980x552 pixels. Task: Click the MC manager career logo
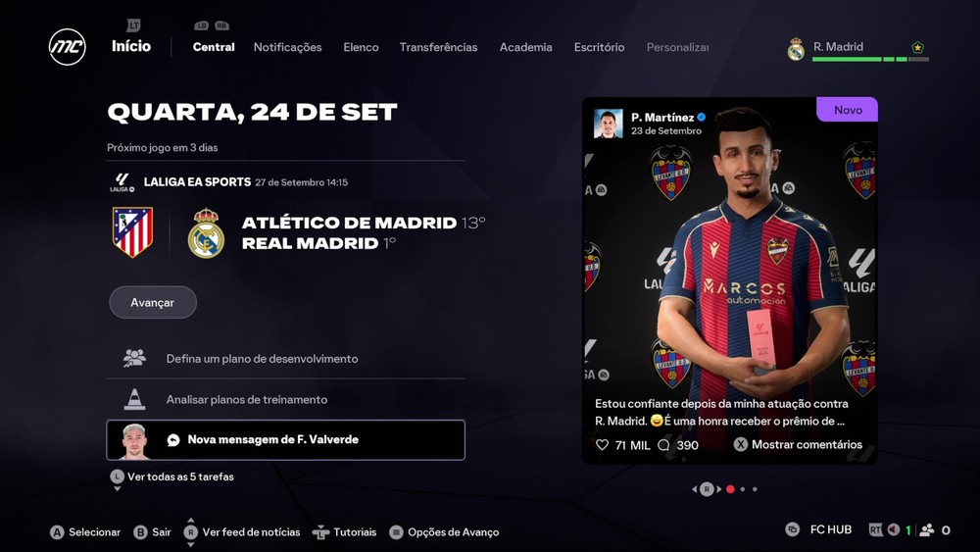pos(68,47)
